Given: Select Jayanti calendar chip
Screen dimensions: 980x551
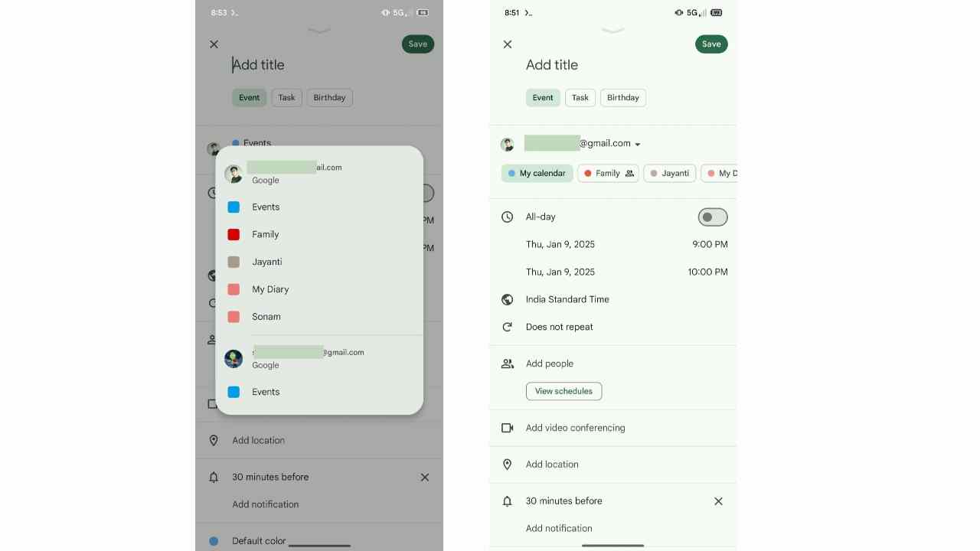Looking at the screenshot, I should tap(670, 173).
